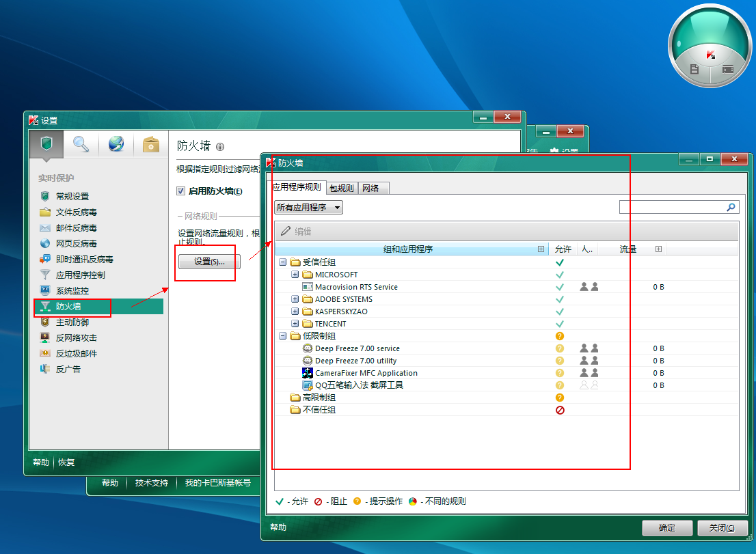This screenshot has height=554, width=756.
Task: Click 我的卡巴斯基帐号 in the main window
Action: coord(218,483)
